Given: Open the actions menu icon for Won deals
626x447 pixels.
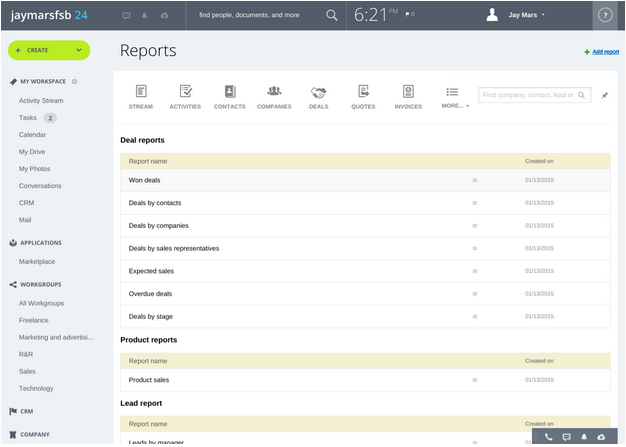Looking at the screenshot, I should (x=475, y=180).
